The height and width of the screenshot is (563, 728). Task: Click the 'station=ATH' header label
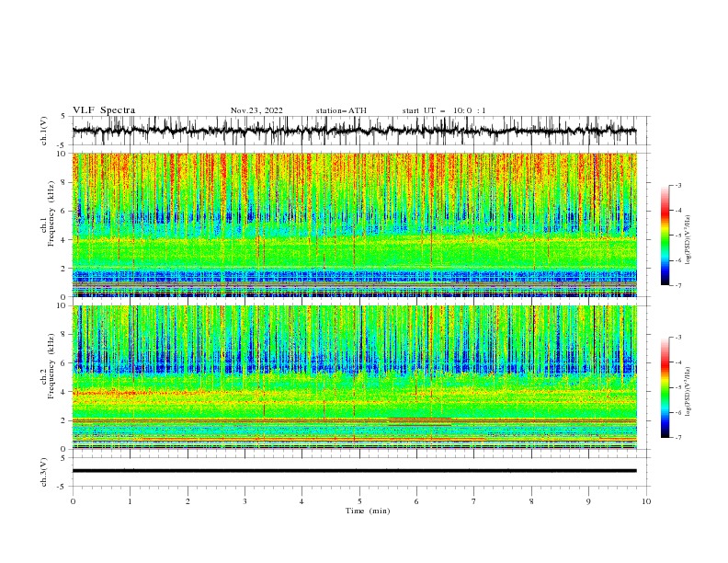(341, 110)
